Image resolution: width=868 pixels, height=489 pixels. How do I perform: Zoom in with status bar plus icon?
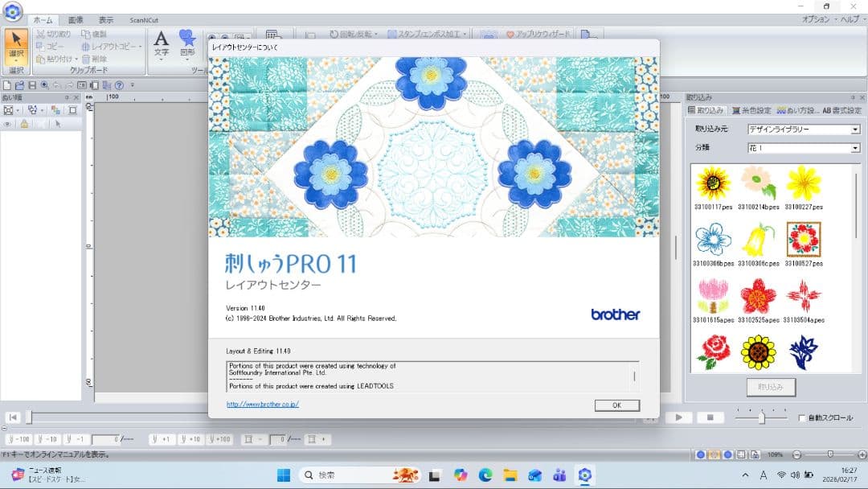coord(862,454)
